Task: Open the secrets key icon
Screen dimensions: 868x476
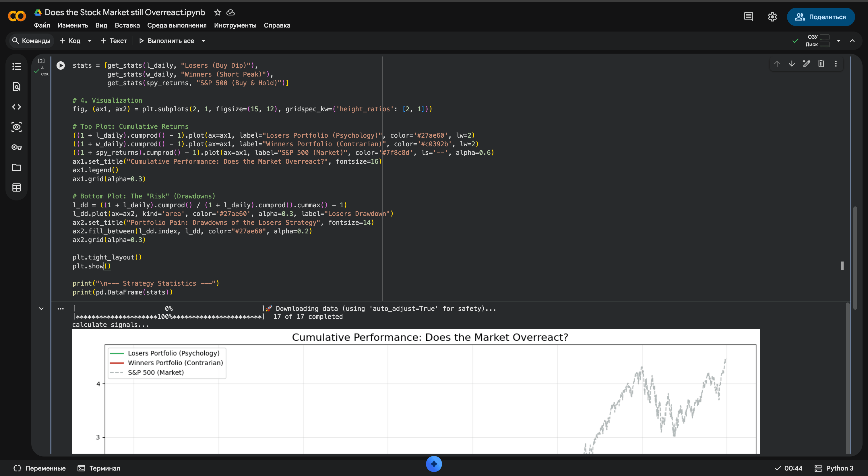Action: tap(17, 147)
